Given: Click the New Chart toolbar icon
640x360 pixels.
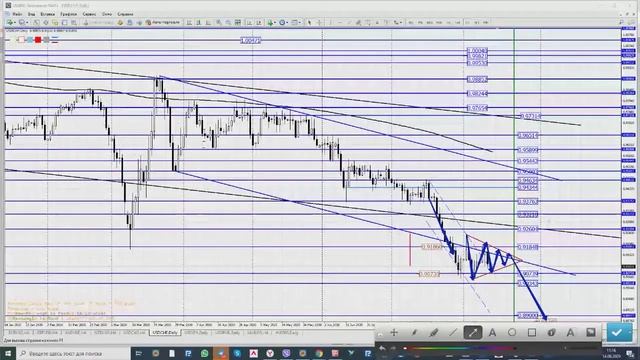Looking at the screenshot, I should [x=10, y=22].
